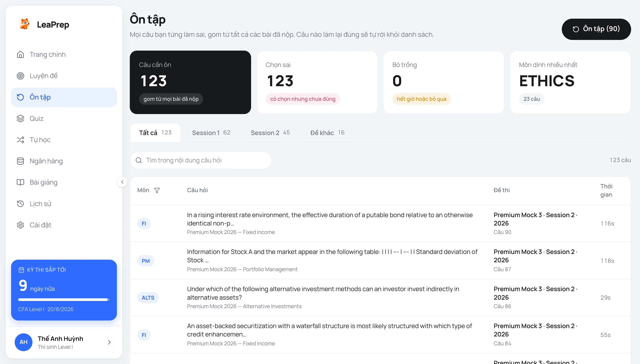Screen dimensions: 640x364
Task: Click the Lịch sử history clock icon
Action: [x=20, y=204]
